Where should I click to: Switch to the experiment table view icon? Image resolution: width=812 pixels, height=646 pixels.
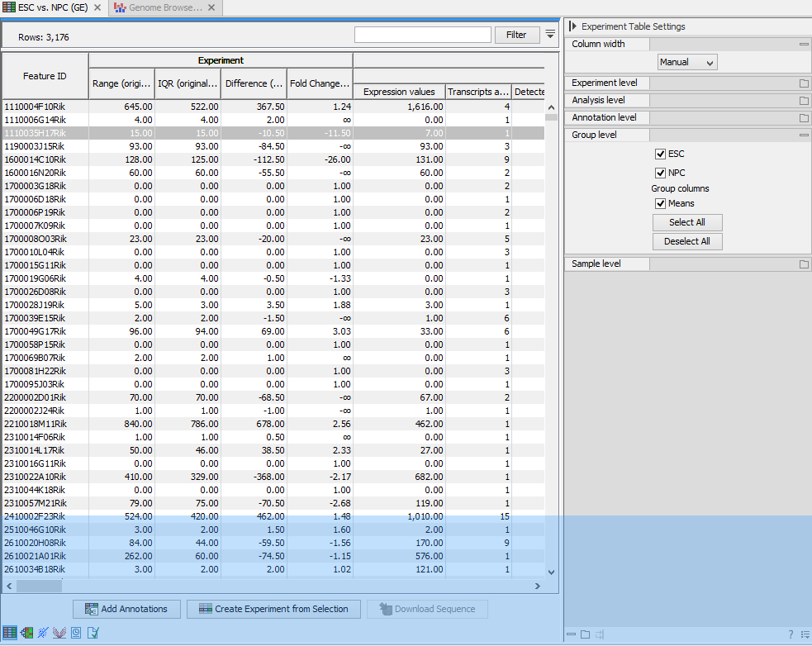[x=10, y=633]
